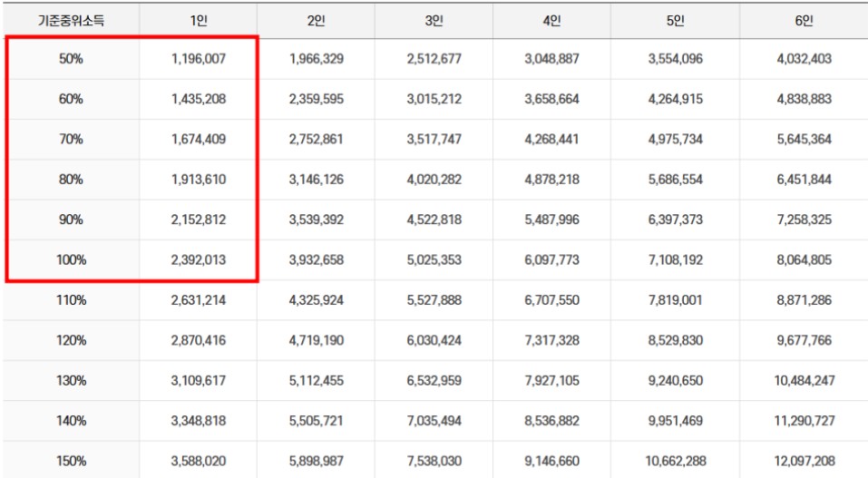The image size is (868, 478).
Task: Select the 80% row label
Action: 71,180
